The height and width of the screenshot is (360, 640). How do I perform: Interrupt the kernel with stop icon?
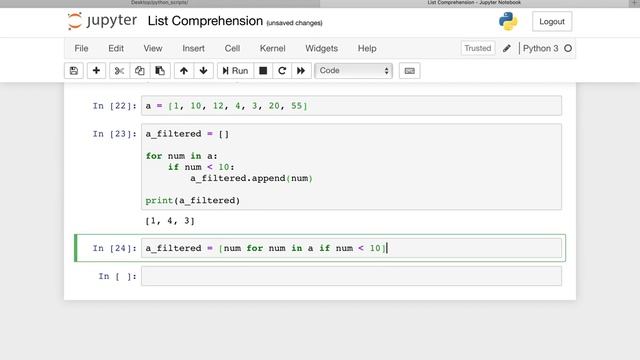[263, 71]
